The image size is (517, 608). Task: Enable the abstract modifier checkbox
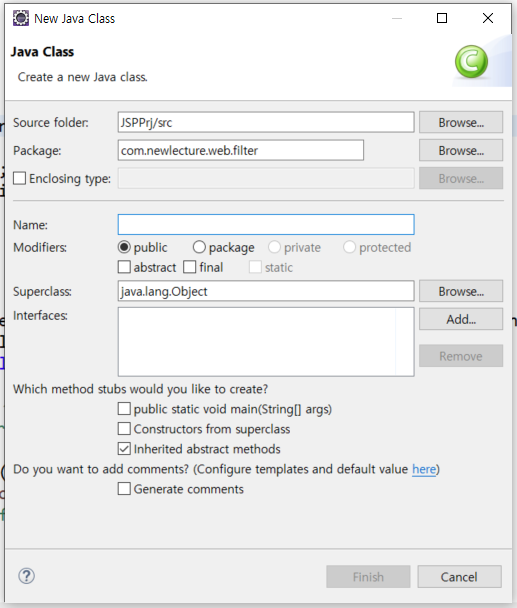coord(124,267)
